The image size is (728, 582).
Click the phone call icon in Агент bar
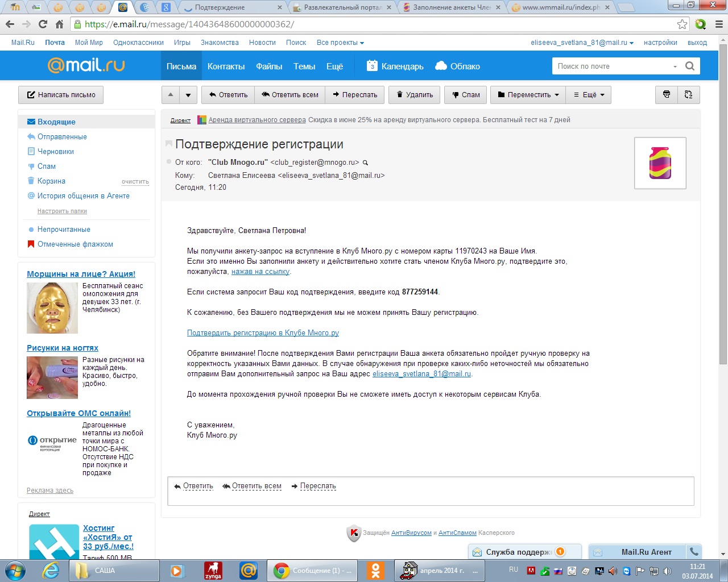pyautogui.click(x=694, y=551)
